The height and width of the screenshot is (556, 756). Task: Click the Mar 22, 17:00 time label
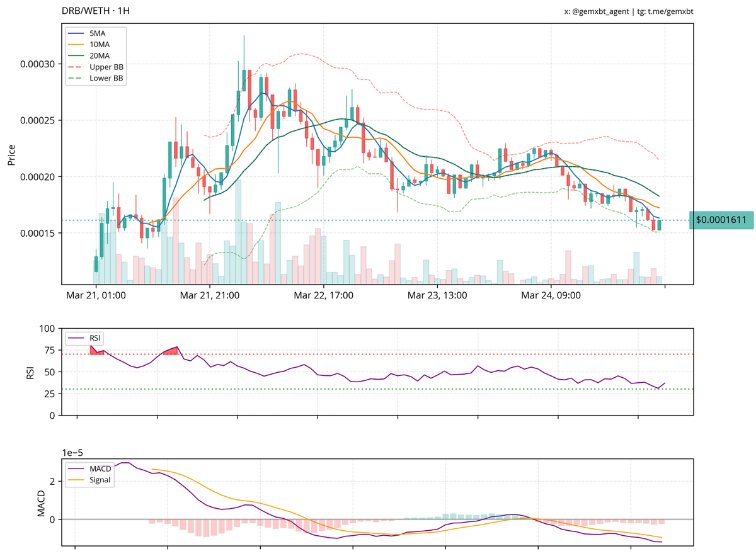324,295
